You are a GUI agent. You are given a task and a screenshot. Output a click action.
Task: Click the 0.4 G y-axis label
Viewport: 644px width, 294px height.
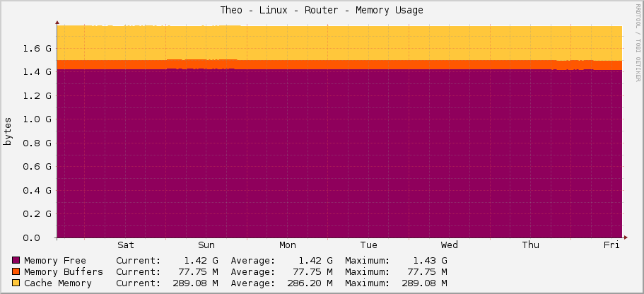37,190
